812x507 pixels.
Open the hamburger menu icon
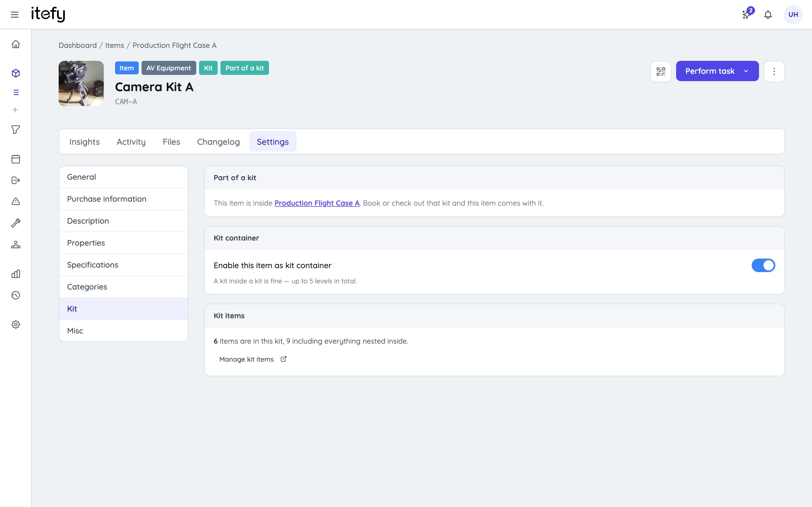pyautogui.click(x=14, y=14)
